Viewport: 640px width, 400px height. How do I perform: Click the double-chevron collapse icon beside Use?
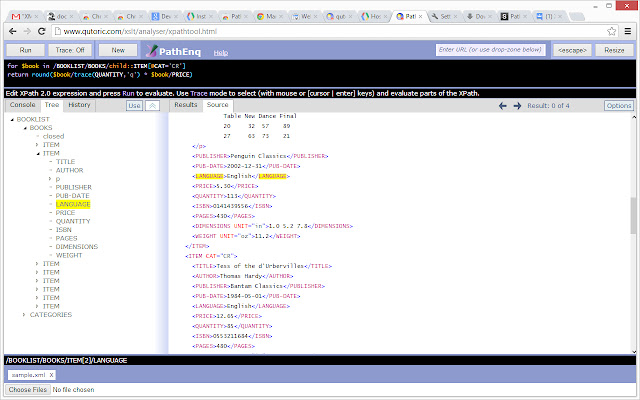click(152, 106)
